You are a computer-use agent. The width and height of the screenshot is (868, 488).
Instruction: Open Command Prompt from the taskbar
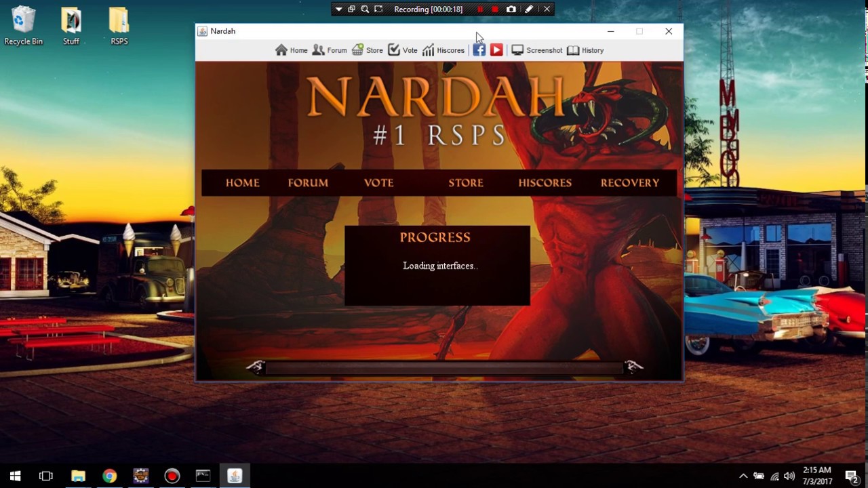[x=203, y=476]
